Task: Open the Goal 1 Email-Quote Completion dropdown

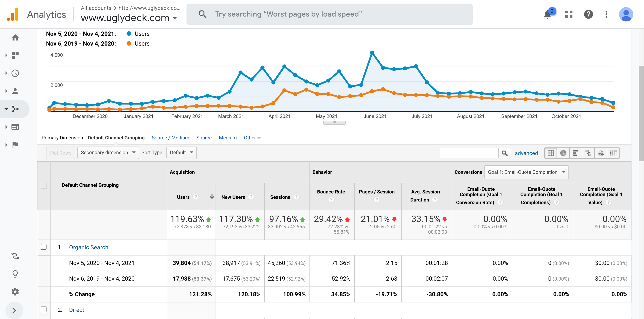Action: pyautogui.click(x=526, y=172)
